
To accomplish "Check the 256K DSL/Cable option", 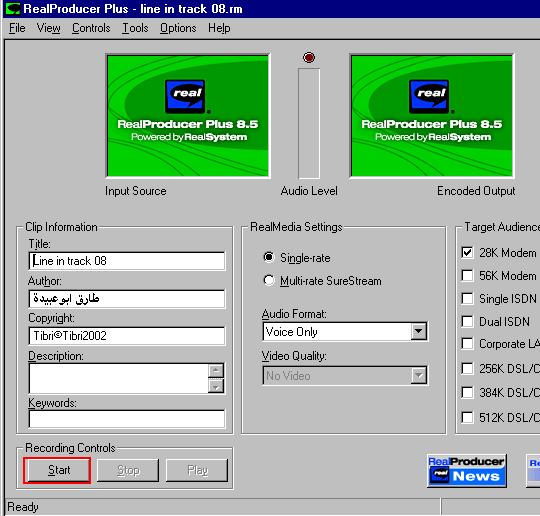I will click(467, 368).
